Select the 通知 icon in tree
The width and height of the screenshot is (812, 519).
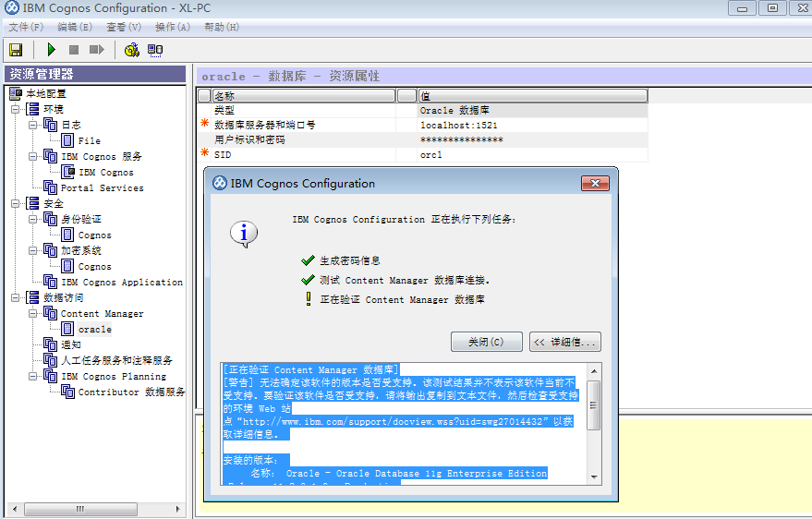[50, 344]
